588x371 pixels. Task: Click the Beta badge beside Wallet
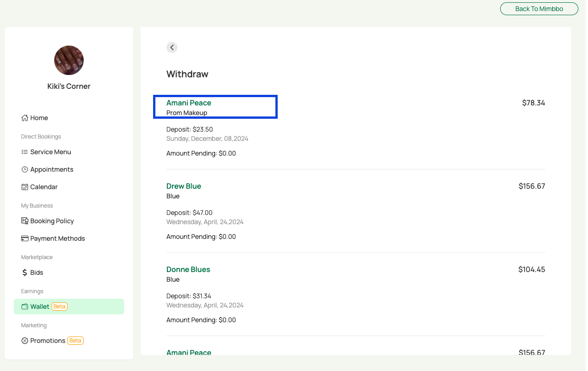pyautogui.click(x=59, y=307)
